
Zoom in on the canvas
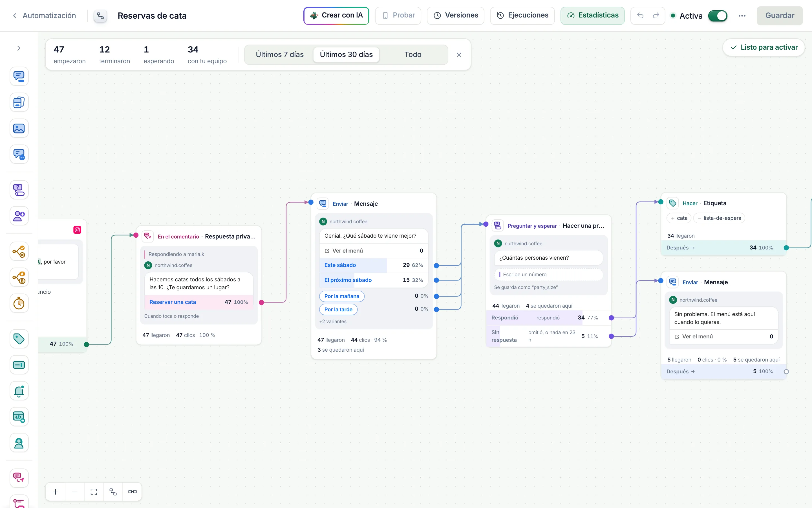tap(56, 492)
